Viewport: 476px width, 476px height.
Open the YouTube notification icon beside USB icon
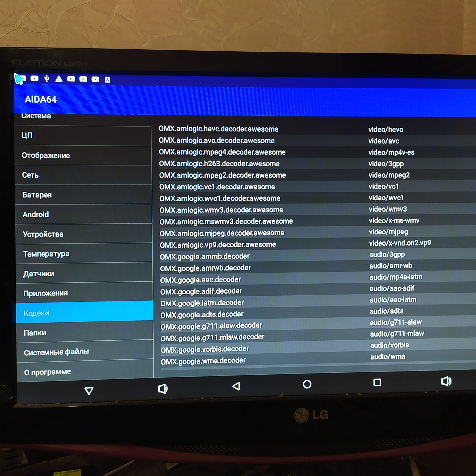pyautogui.click(x=35, y=78)
